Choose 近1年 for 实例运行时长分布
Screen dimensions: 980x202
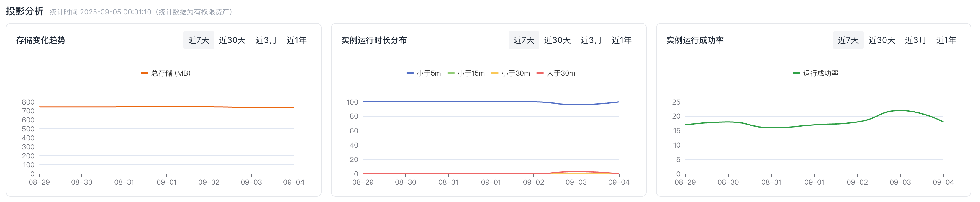(621, 40)
